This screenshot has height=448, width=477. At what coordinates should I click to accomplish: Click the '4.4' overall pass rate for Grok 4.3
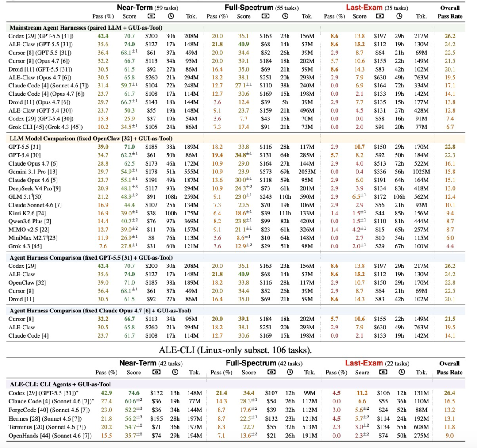(450, 246)
